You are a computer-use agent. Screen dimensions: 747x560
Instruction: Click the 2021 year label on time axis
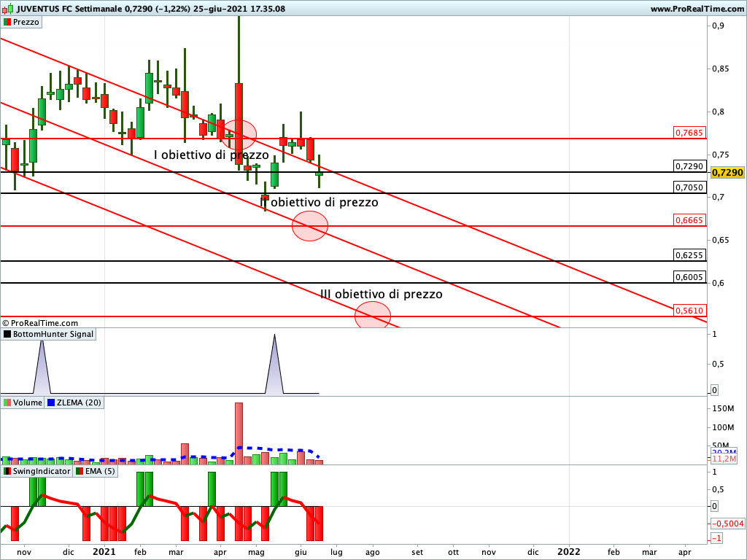coord(104,552)
